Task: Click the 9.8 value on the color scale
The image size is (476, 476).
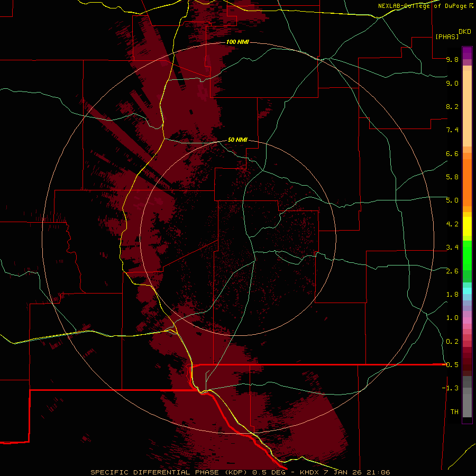Action: tap(452, 59)
